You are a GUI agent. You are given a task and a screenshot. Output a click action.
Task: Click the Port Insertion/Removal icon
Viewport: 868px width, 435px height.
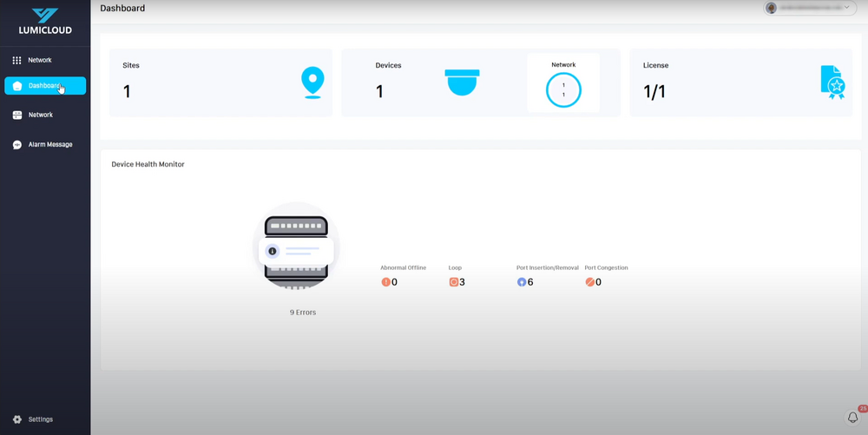pyautogui.click(x=521, y=282)
